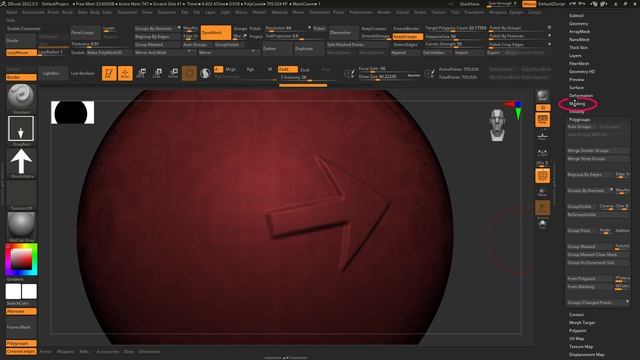
Task: Click the QuickSave button
Action: [469, 4]
